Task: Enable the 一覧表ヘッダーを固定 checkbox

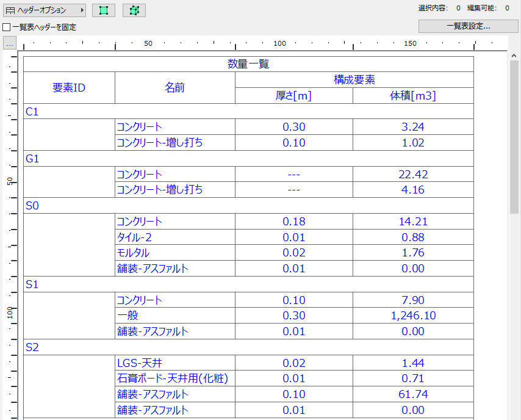Action: coord(5,27)
